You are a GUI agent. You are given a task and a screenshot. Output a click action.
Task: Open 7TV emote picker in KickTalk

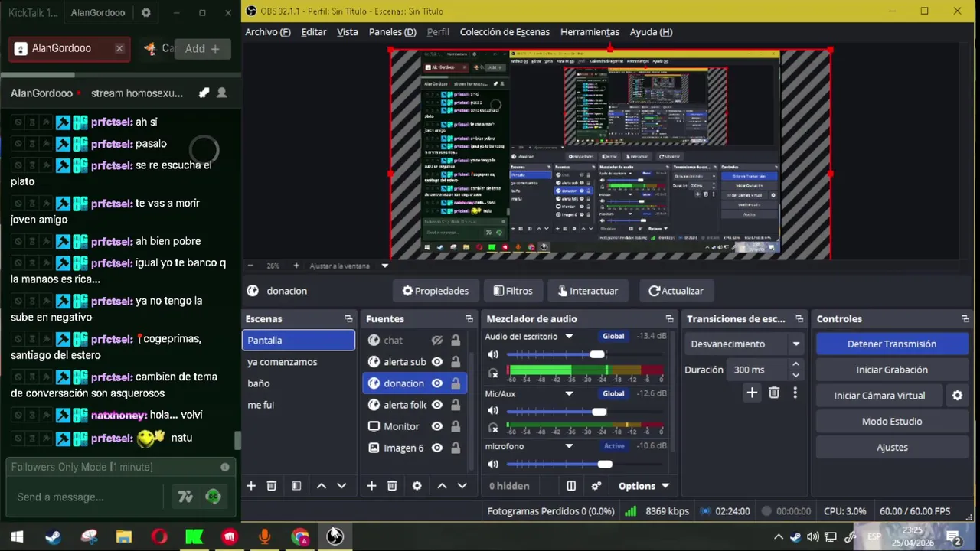click(185, 497)
